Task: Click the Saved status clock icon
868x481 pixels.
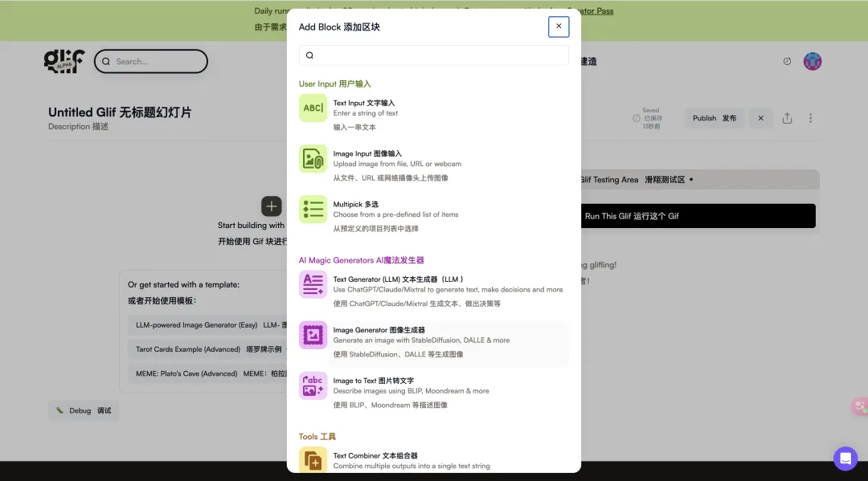Action: coord(636,118)
